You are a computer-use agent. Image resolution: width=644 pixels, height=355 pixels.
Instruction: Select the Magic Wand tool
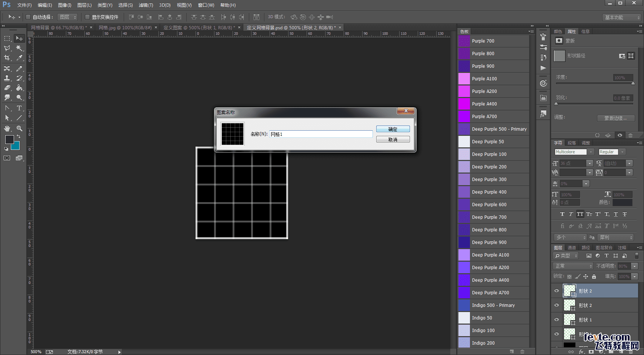[x=19, y=48]
